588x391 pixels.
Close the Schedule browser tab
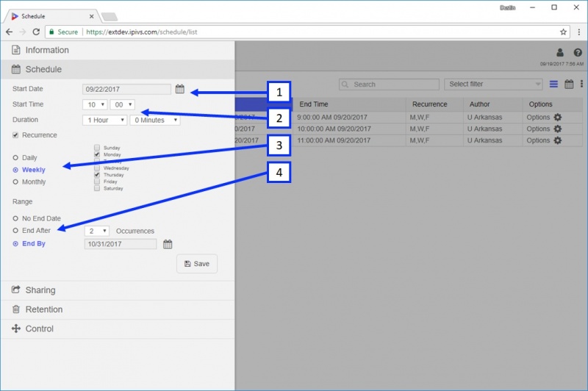coord(91,16)
